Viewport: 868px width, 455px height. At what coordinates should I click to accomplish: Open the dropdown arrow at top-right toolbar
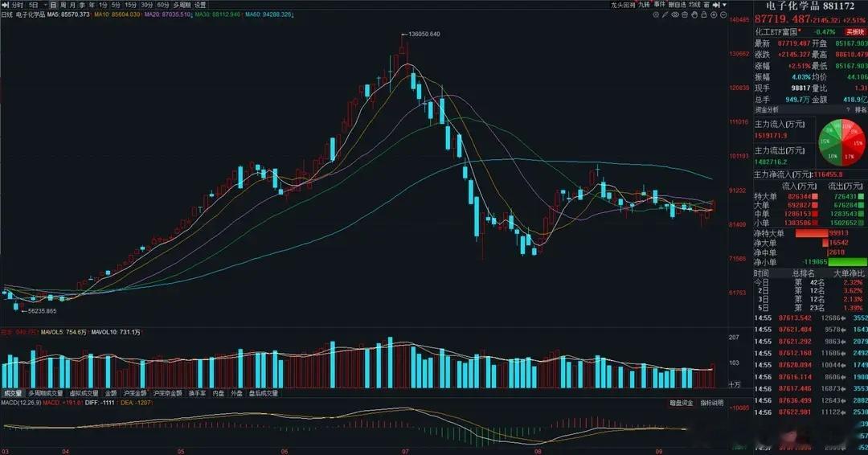pyautogui.click(x=725, y=5)
